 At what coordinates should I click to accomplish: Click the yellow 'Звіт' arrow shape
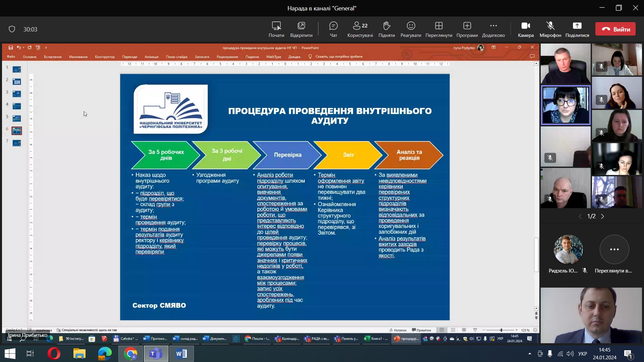point(348,155)
